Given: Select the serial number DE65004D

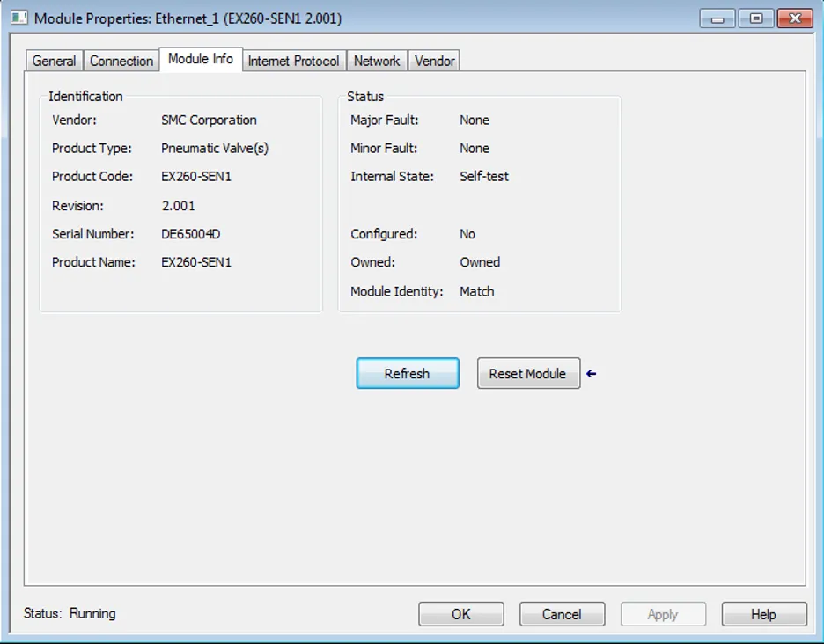Looking at the screenshot, I should click(191, 234).
